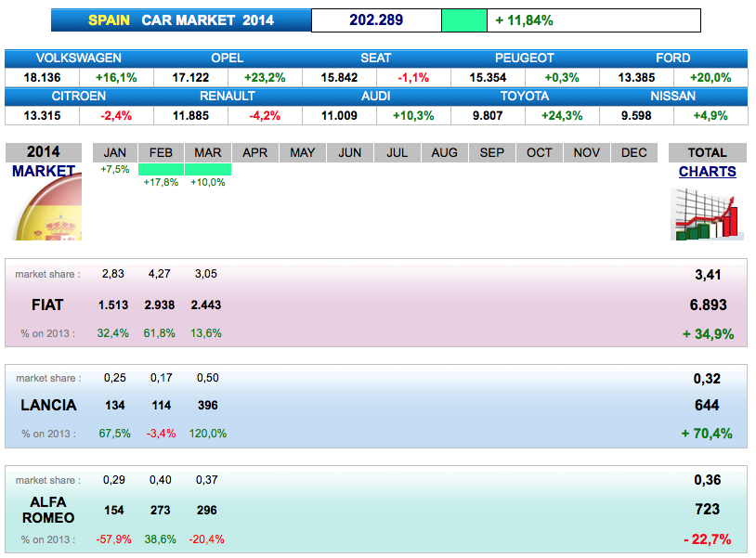This screenshot has width=756, height=558.
Task: Click Fiat total market share 3,41
Action: pyautogui.click(x=708, y=275)
